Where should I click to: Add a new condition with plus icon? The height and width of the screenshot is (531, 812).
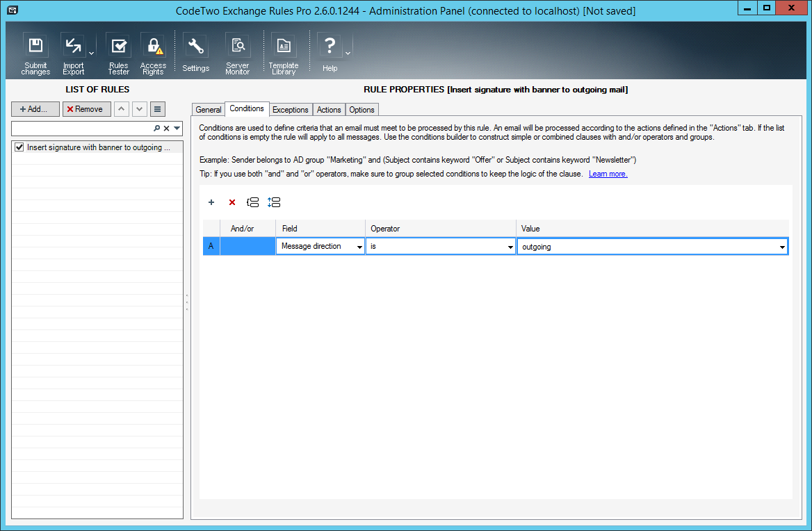coord(211,202)
